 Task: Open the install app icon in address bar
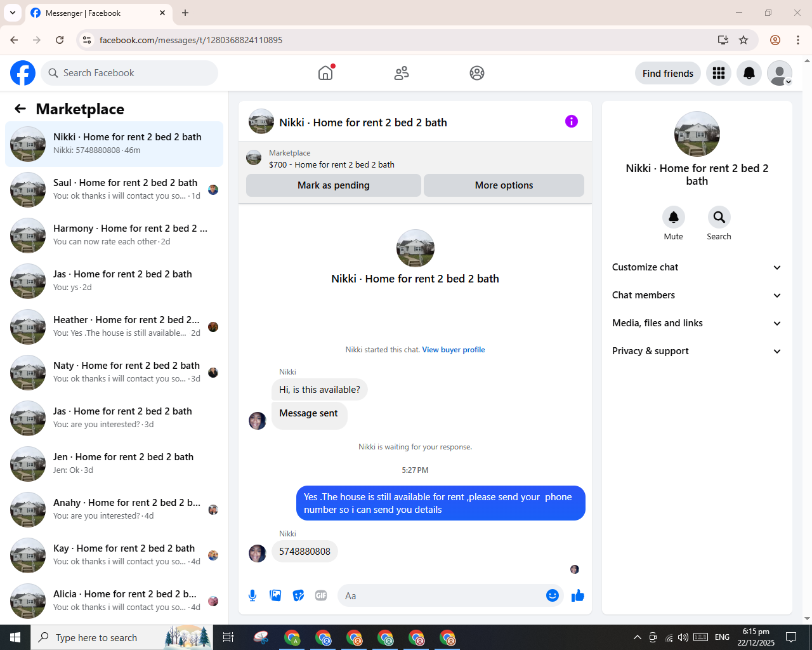(723, 40)
